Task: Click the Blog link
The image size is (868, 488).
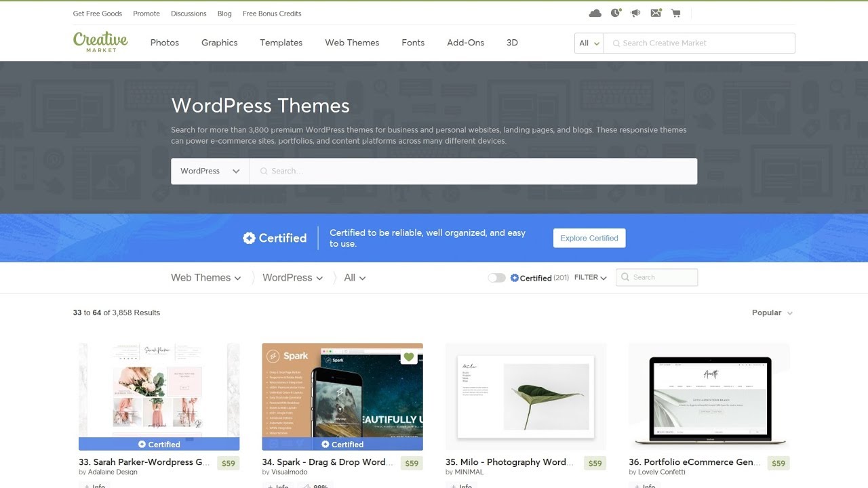Action: pyautogui.click(x=224, y=14)
